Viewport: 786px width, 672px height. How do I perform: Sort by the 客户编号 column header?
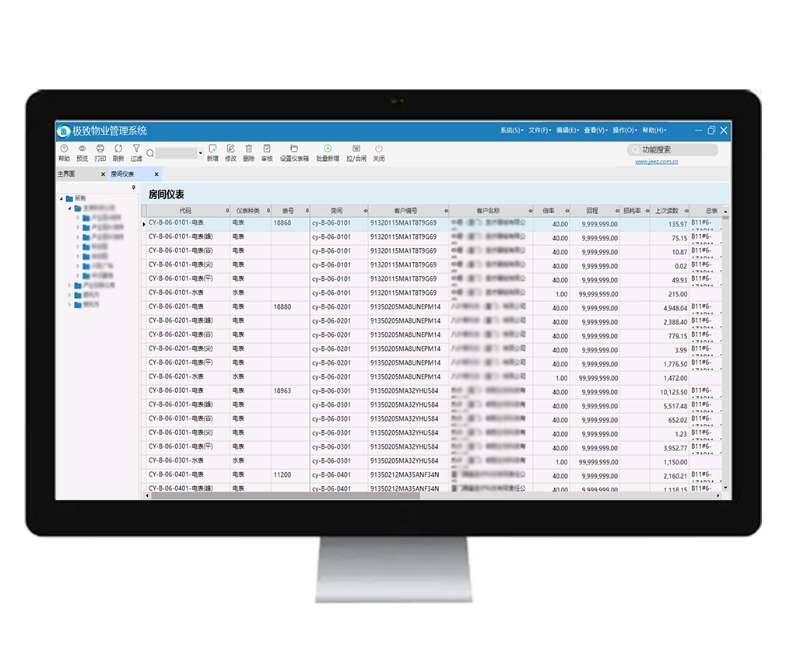click(405, 211)
